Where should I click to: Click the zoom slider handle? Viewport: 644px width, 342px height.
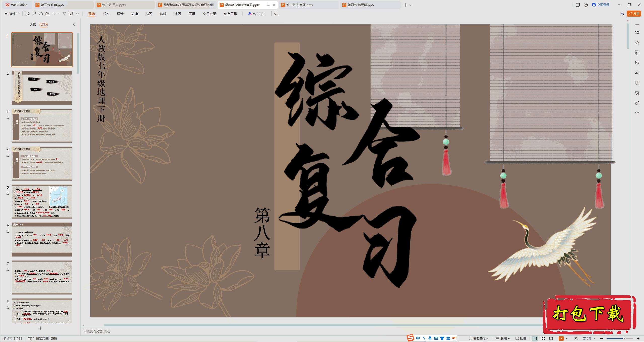coord(624,338)
